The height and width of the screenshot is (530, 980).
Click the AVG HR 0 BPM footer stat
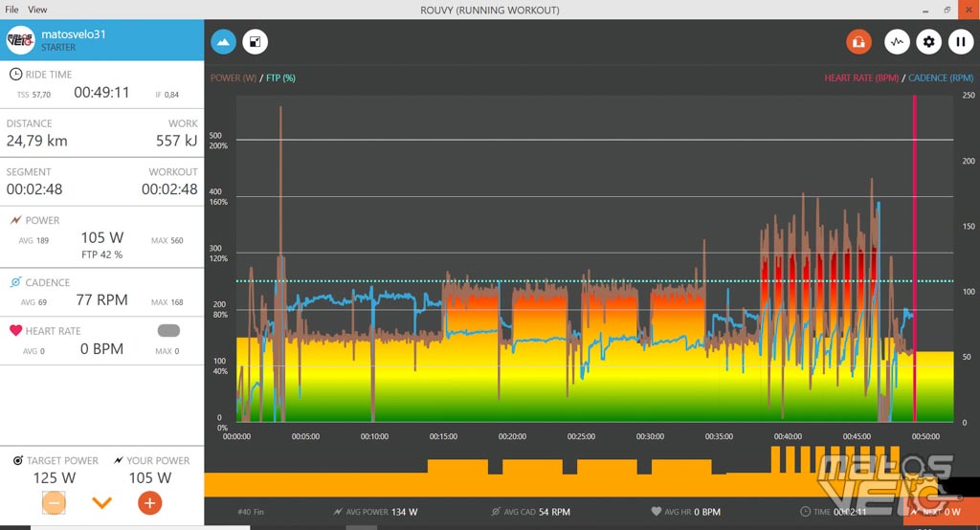click(x=685, y=512)
